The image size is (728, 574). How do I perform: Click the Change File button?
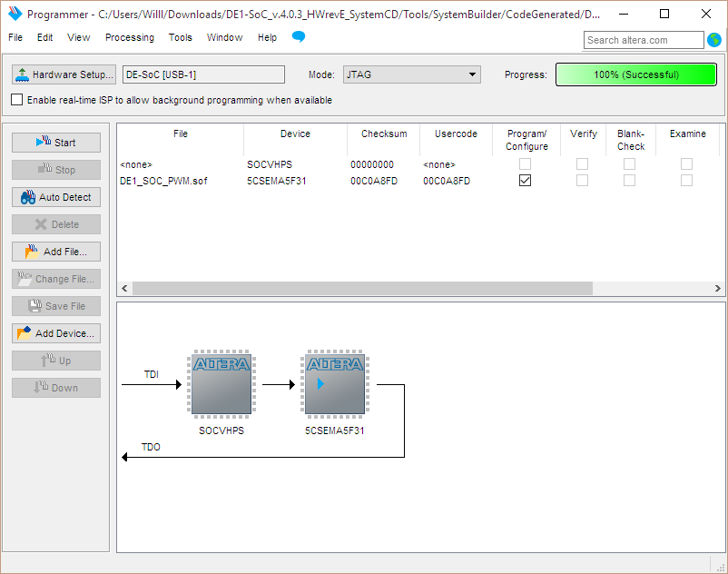(56, 279)
